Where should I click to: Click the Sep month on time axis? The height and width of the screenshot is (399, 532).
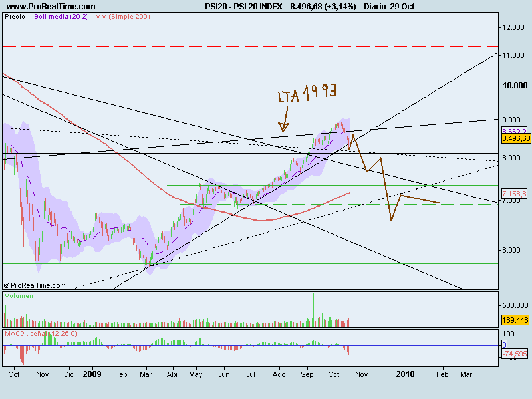point(307,375)
